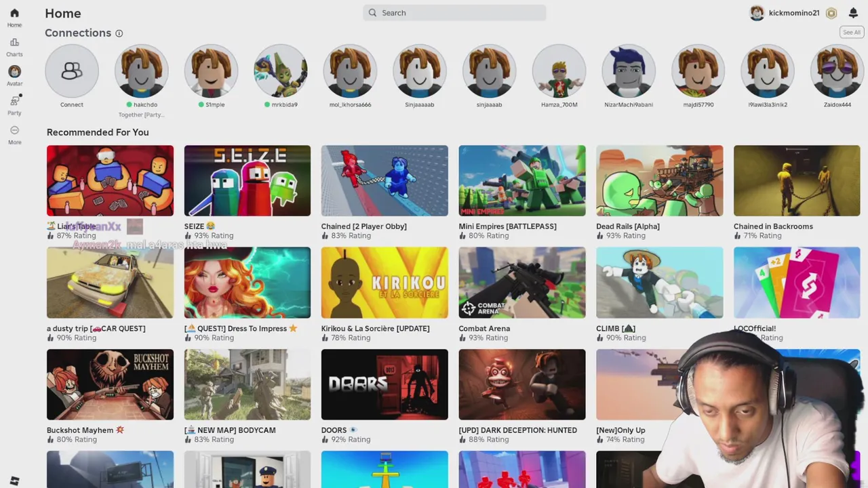Open majdi57790's connection avatar

click(x=698, y=71)
